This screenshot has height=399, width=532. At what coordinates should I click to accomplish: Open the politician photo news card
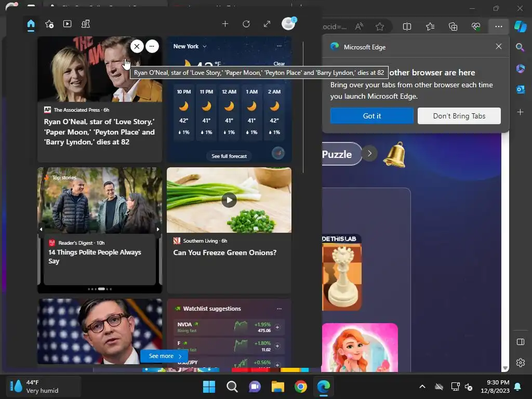pos(100,331)
